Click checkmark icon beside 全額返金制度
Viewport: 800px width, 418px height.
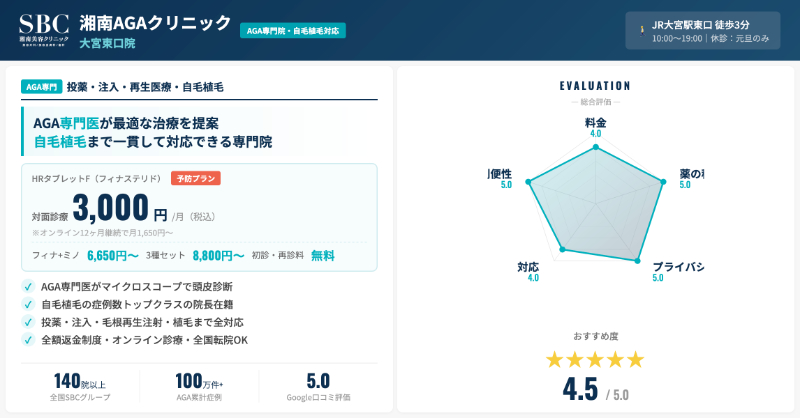click(27, 340)
